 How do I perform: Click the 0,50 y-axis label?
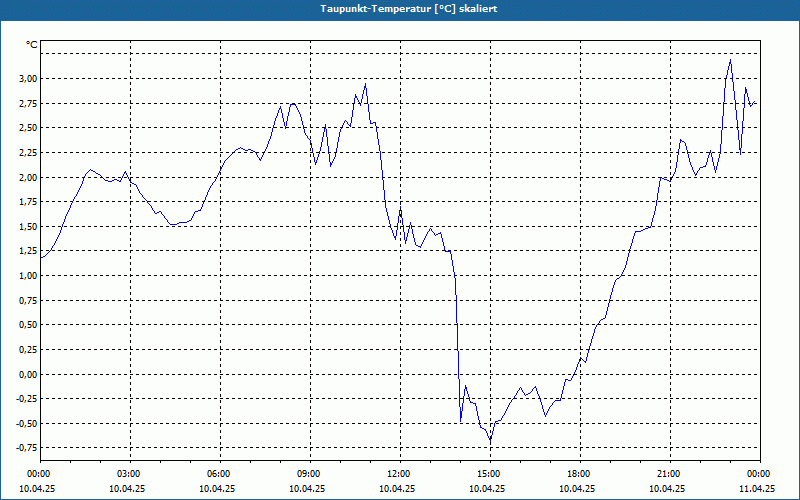pos(28,325)
